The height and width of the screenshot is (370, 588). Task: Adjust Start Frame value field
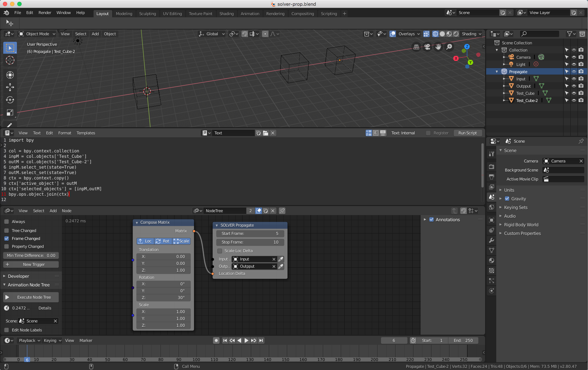(x=250, y=233)
